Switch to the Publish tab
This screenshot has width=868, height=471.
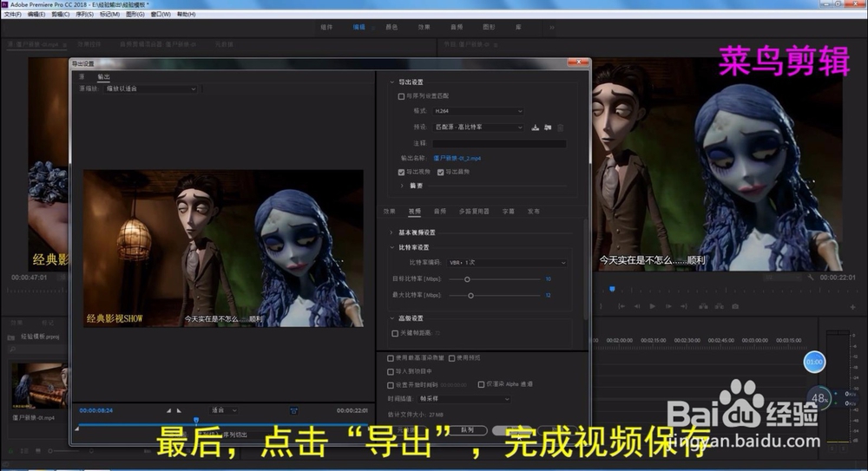[x=534, y=212]
